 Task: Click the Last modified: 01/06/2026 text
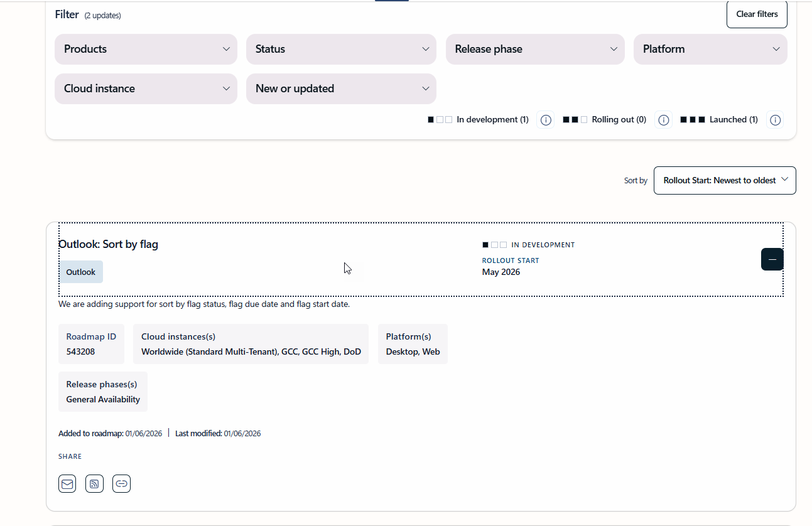218,433
